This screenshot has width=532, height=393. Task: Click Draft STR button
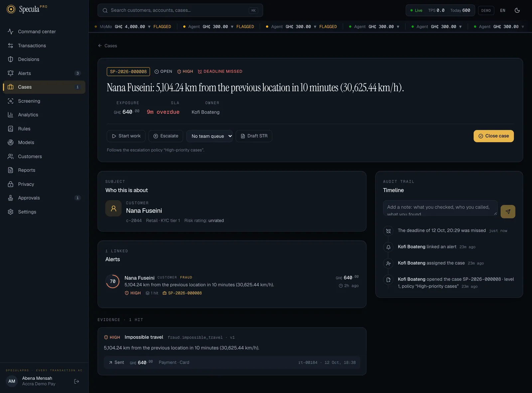[254, 136]
